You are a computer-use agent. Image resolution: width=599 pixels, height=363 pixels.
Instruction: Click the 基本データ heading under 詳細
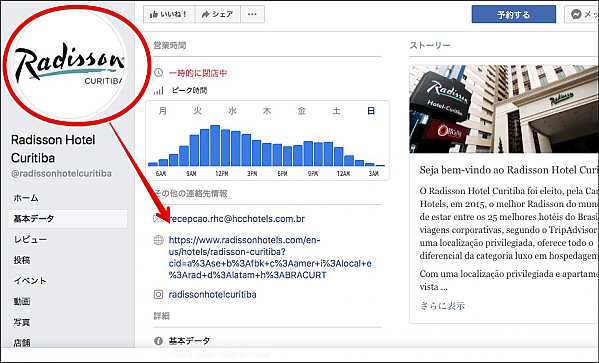[x=189, y=341]
